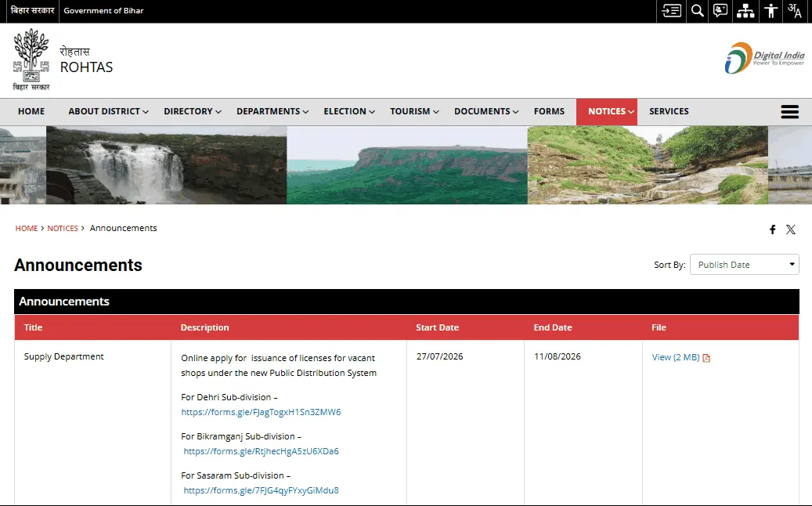Expand the Tourism menu
The width and height of the screenshot is (812, 506).
pos(414,111)
